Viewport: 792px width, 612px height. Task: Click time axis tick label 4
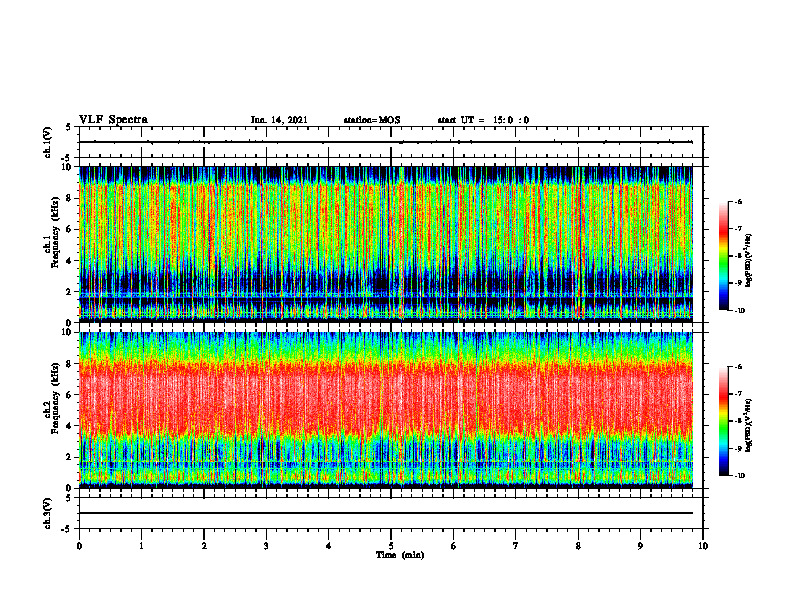(329, 546)
